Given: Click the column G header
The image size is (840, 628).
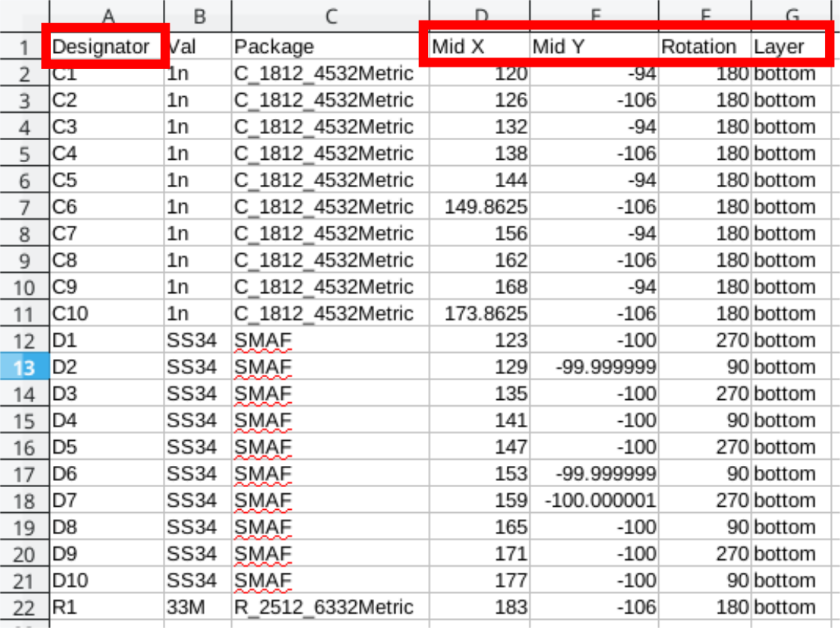Looking at the screenshot, I should point(795,14).
